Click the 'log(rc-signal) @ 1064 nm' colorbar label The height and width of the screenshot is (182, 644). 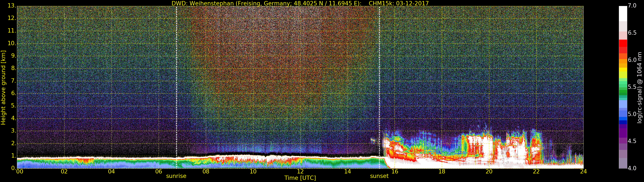639,87
